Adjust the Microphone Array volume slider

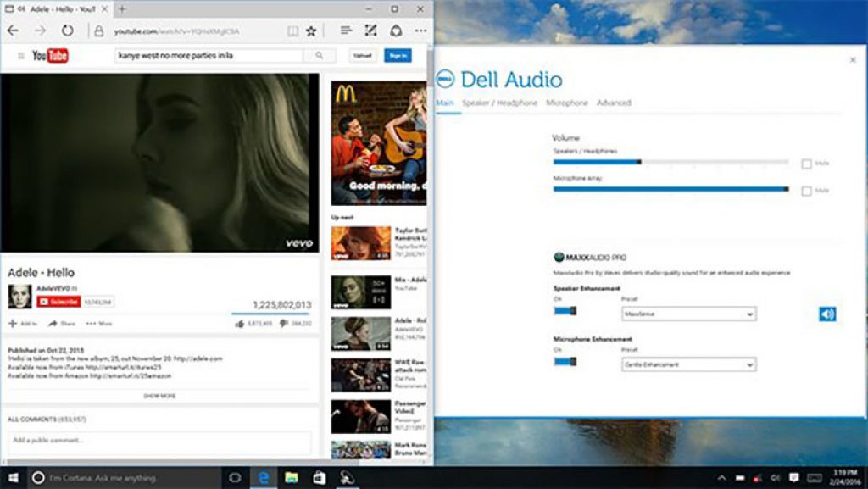click(x=671, y=189)
